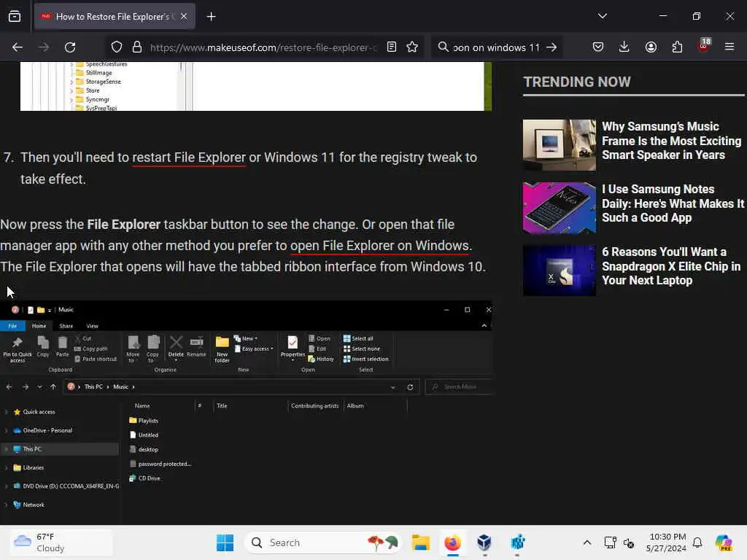Screen dimensions: 747x560
Task: Click the taskbar Search box
Action: pyautogui.click(x=323, y=542)
